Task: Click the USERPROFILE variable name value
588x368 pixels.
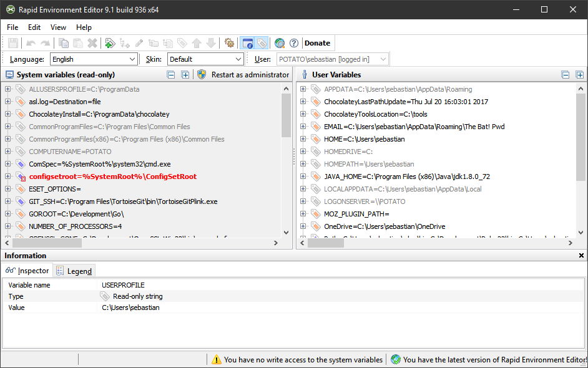Action: pyautogui.click(x=123, y=285)
